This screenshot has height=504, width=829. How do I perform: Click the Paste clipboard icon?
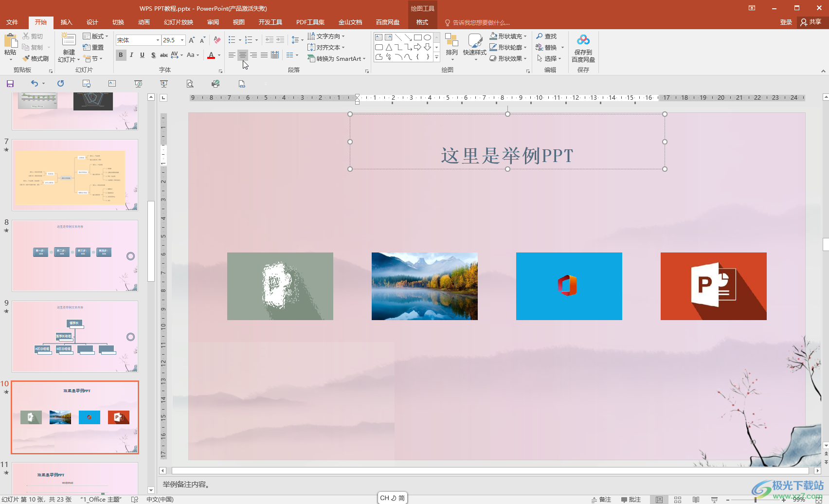10,40
